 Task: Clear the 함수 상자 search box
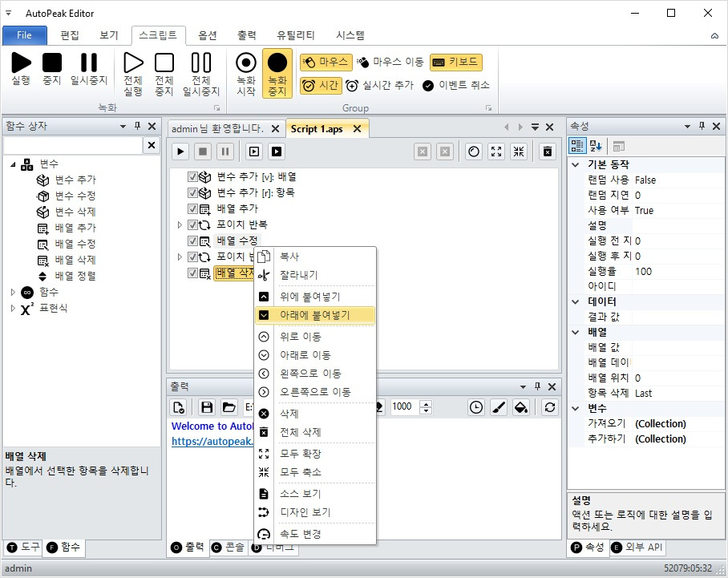(x=152, y=145)
